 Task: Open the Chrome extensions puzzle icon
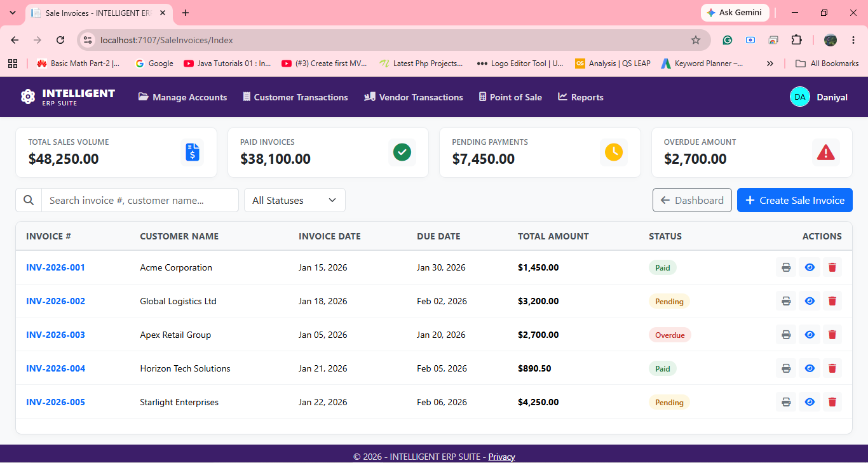pyautogui.click(x=796, y=40)
